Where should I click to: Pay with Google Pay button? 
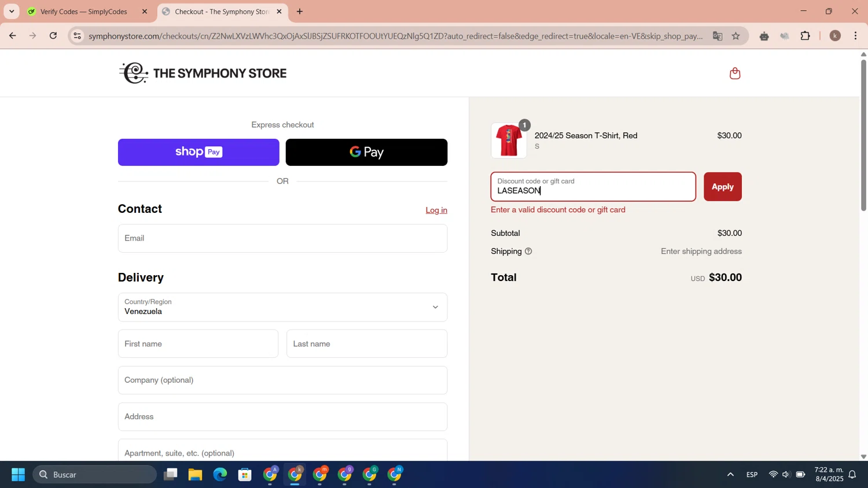pos(366,152)
